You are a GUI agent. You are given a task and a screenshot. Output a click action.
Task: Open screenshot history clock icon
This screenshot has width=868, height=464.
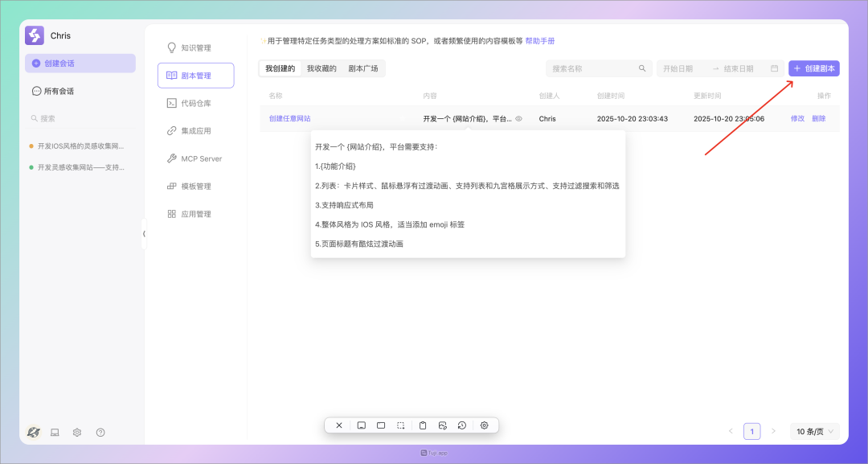462,425
